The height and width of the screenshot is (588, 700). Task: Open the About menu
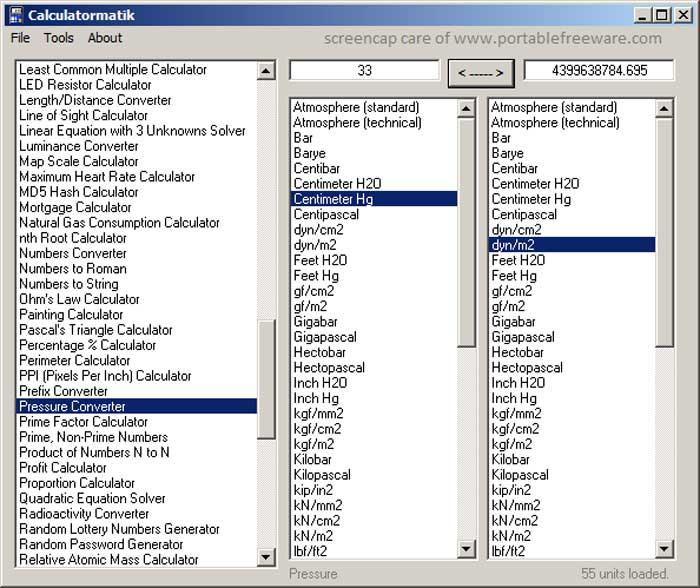104,38
